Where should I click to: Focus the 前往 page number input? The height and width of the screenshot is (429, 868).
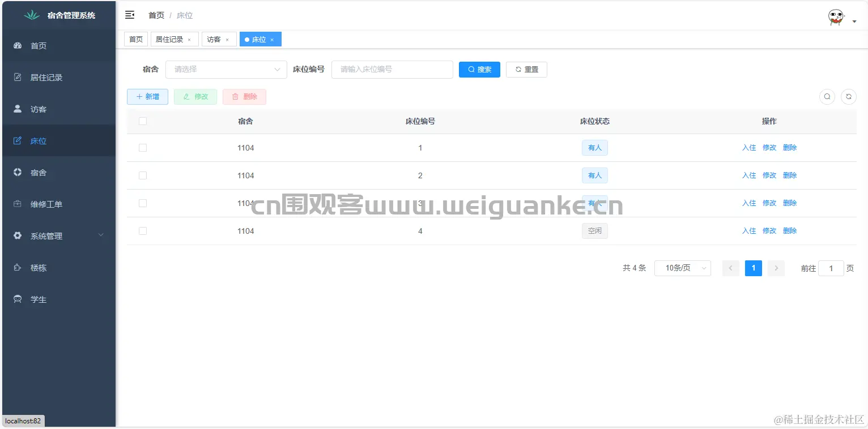(831, 268)
